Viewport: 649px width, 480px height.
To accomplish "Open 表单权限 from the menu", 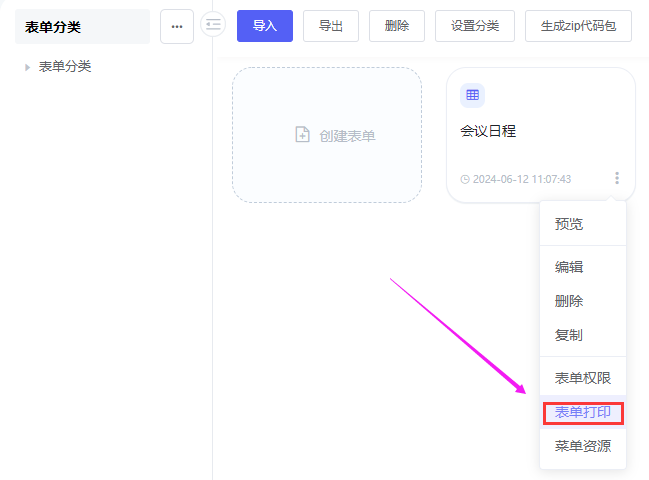I will [583, 378].
